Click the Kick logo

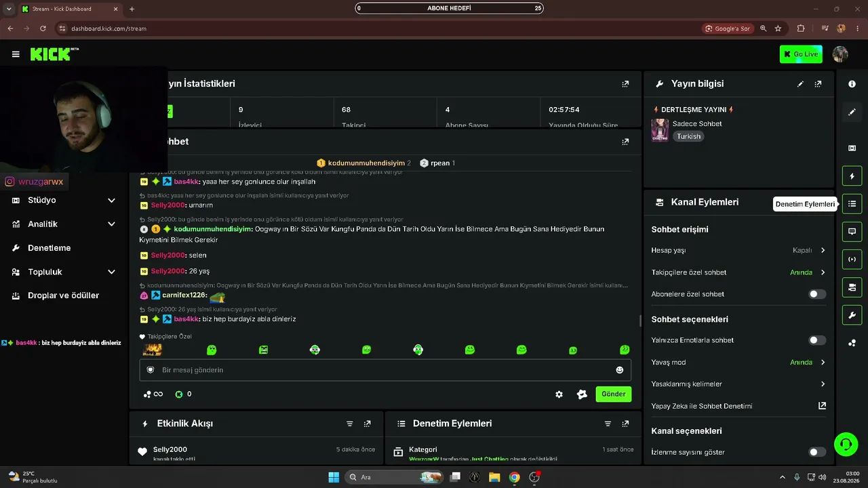54,54
